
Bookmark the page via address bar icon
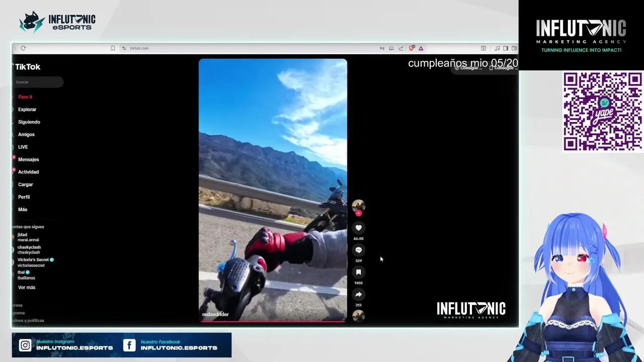pos(113,48)
